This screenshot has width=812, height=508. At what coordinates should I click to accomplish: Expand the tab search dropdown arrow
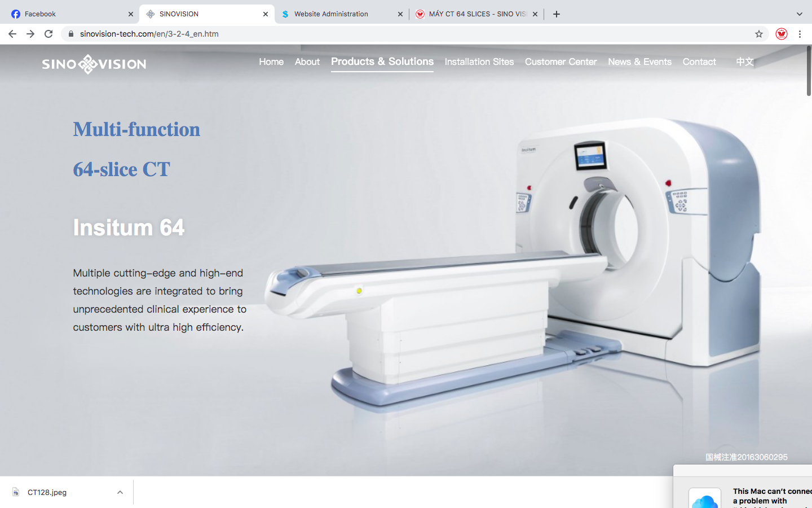(800, 14)
